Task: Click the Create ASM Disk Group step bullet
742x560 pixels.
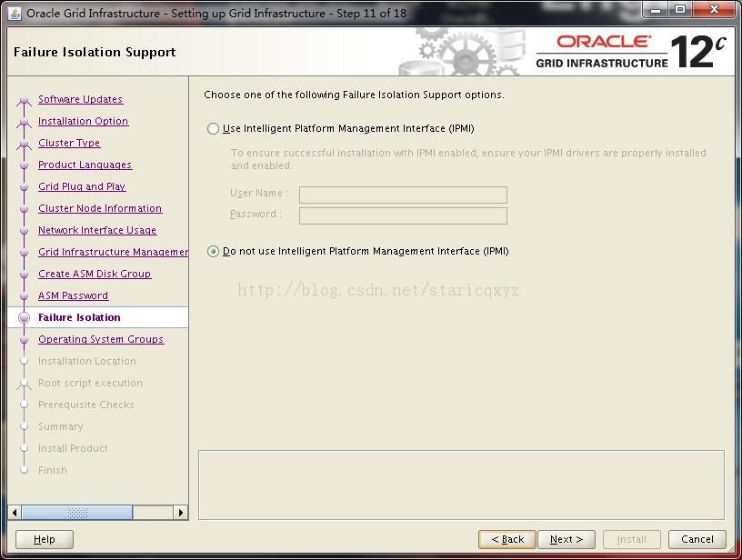Action: point(25,275)
